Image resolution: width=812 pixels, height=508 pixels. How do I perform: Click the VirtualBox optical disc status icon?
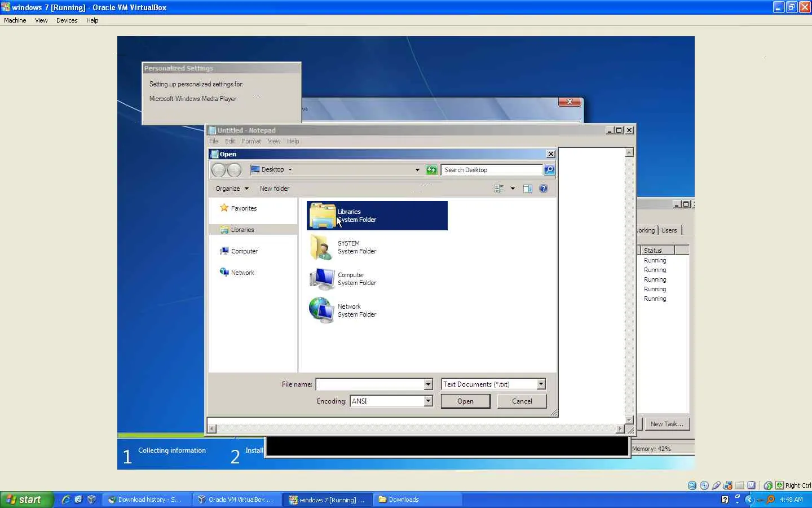point(704,485)
